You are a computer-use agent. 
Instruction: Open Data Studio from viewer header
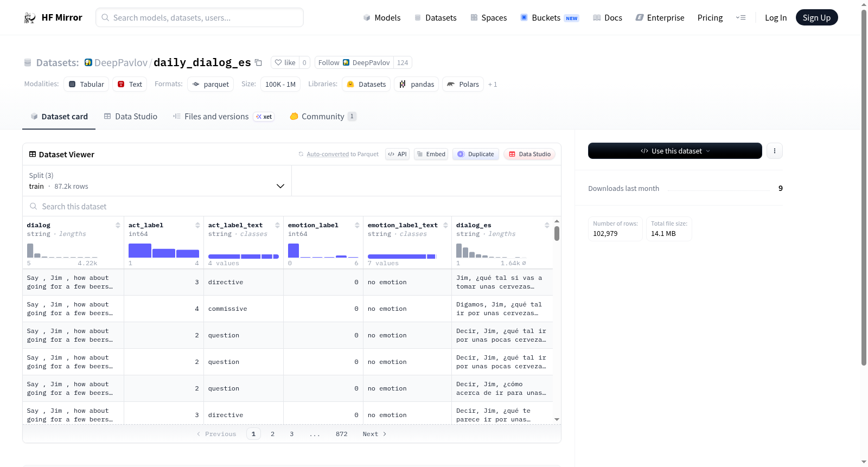click(x=529, y=154)
